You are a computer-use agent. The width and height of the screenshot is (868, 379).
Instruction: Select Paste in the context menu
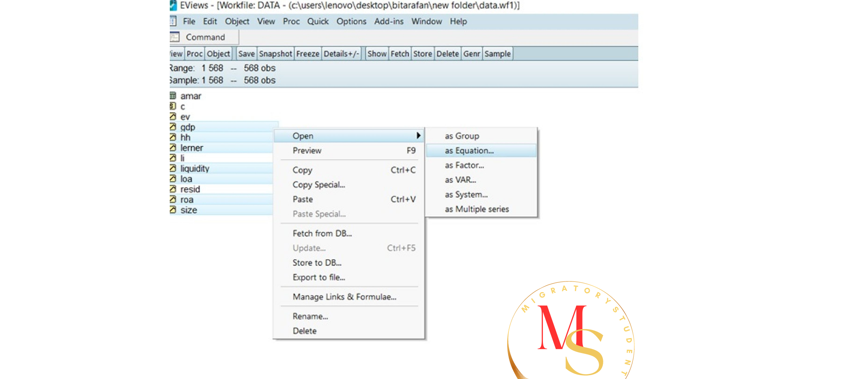click(x=349, y=199)
